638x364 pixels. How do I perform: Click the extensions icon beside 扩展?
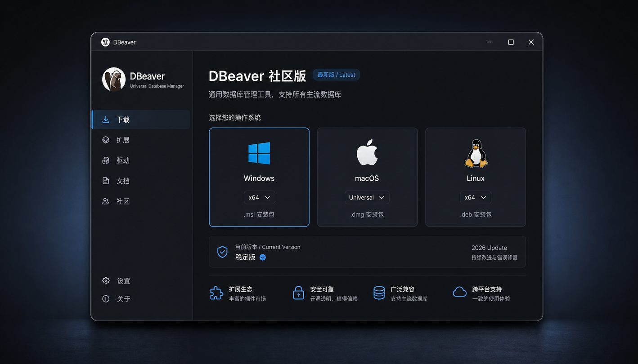tap(106, 140)
